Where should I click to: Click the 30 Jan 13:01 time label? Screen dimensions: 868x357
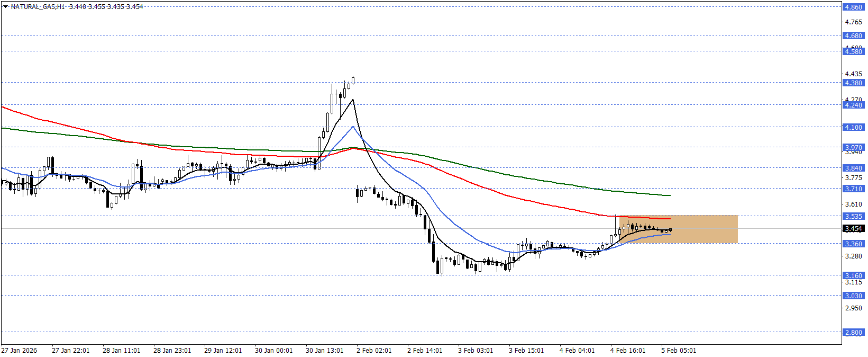tap(324, 351)
